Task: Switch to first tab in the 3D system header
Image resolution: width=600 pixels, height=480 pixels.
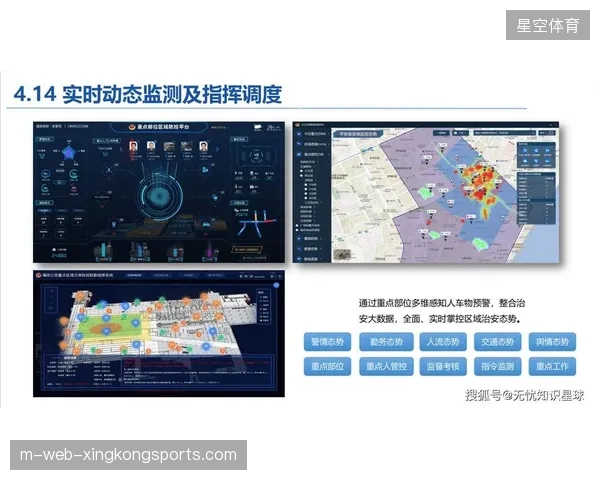Action: coord(134,275)
